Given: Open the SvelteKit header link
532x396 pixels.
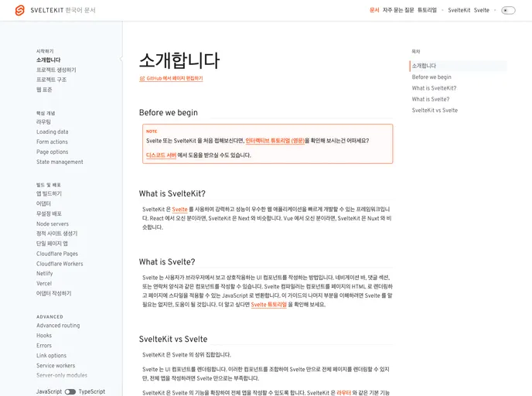Looking at the screenshot, I should click(459, 10).
